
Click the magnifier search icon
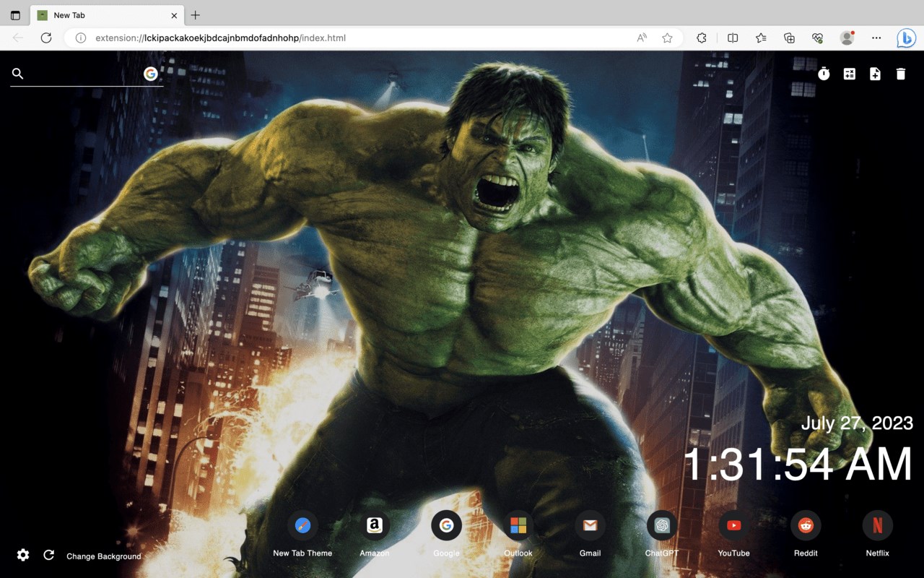point(18,74)
